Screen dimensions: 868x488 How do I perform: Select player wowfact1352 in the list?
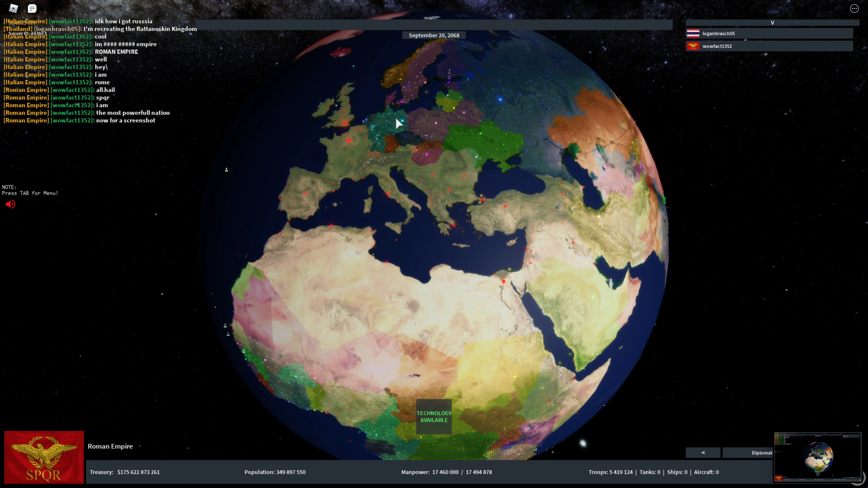coord(717,46)
